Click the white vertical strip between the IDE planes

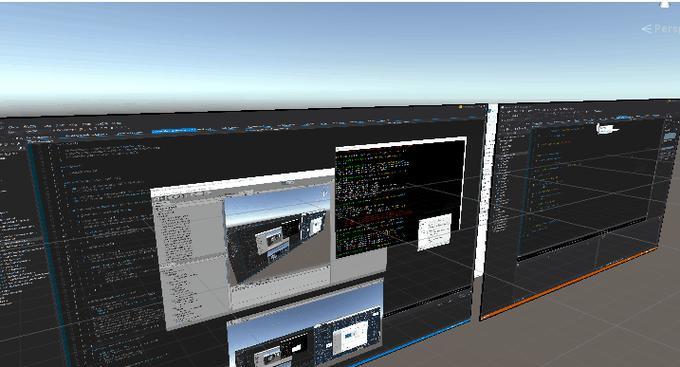pyautogui.click(x=489, y=191)
